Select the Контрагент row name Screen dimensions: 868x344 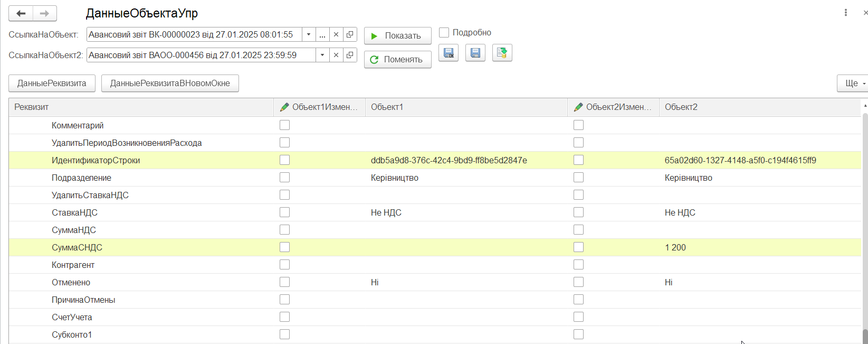73,265
